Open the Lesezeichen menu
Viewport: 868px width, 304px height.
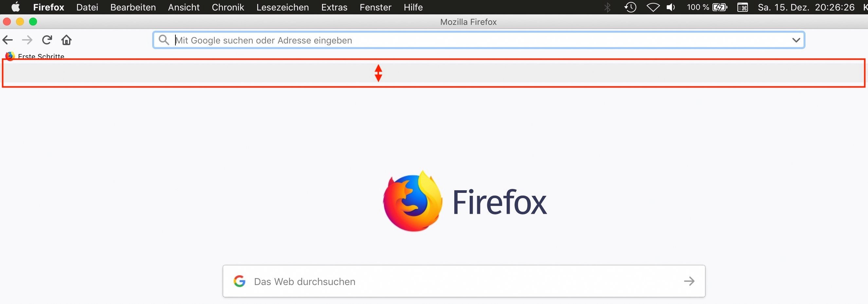tap(282, 7)
